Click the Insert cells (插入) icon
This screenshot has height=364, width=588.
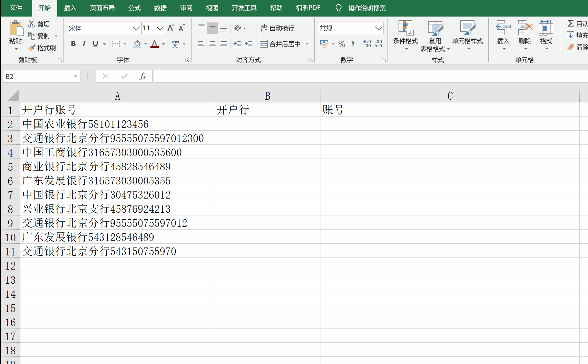pyautogui.click(x=503, y=28)
